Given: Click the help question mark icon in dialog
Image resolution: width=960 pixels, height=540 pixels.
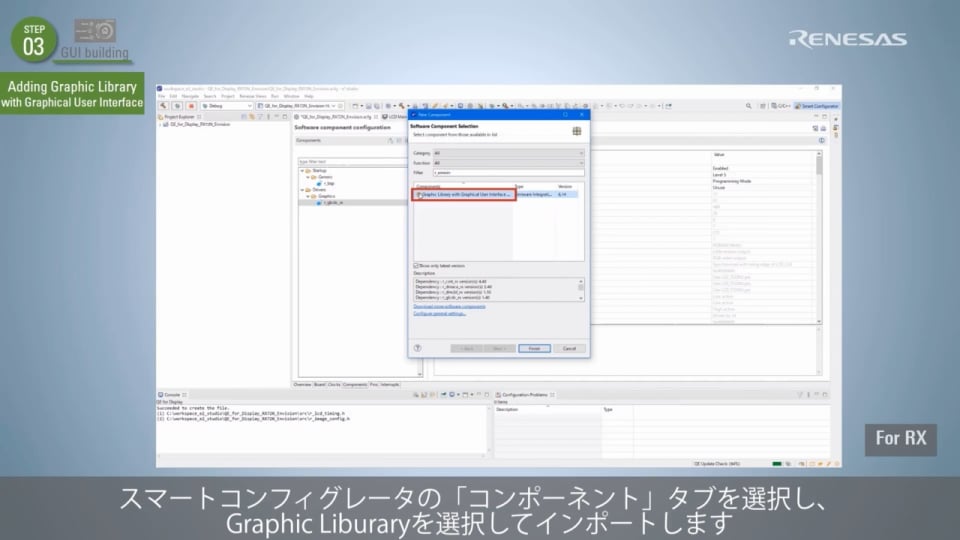Looking at the screenshot, I should (x=418, y=348).
